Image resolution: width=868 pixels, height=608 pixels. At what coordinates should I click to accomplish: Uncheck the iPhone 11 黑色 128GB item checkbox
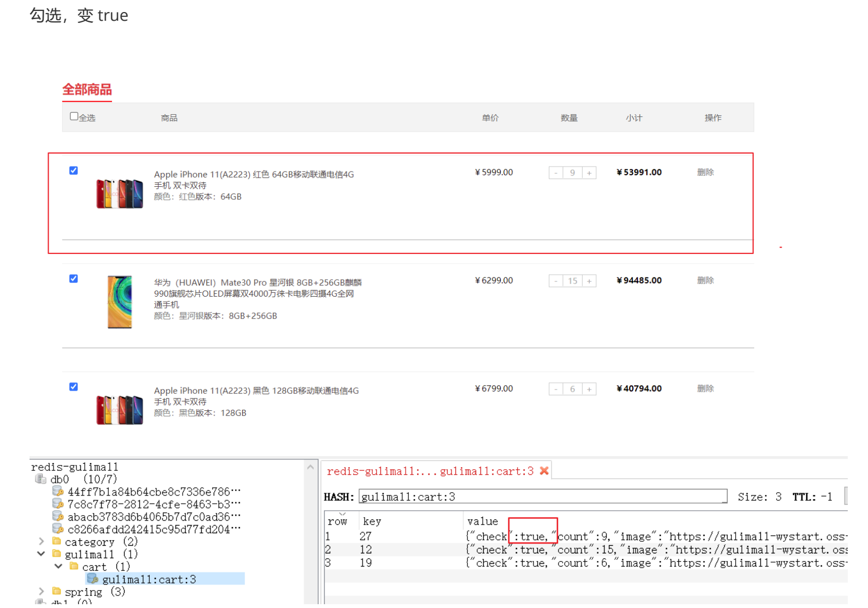[74, 387]
